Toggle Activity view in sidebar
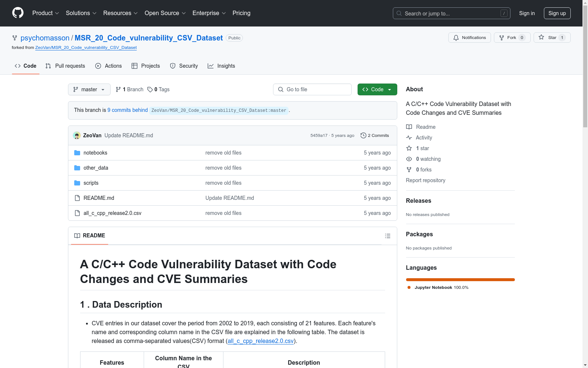The width and height of the screenshot is (588, 368). (423, 137)
